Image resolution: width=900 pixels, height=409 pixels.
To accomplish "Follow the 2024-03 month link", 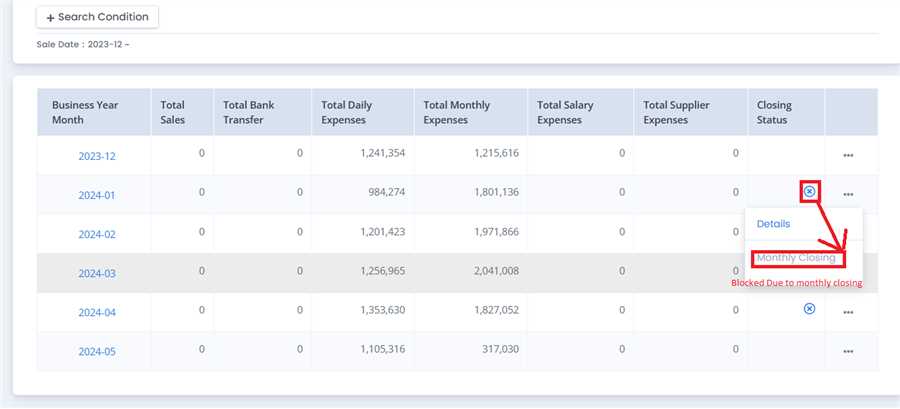I will click(97, 273).
